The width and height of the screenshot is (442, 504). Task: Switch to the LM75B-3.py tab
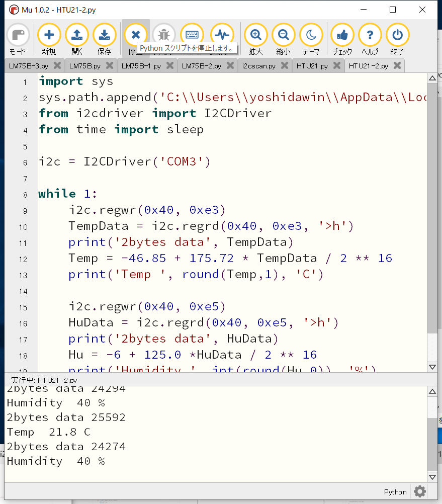point(29,66)
